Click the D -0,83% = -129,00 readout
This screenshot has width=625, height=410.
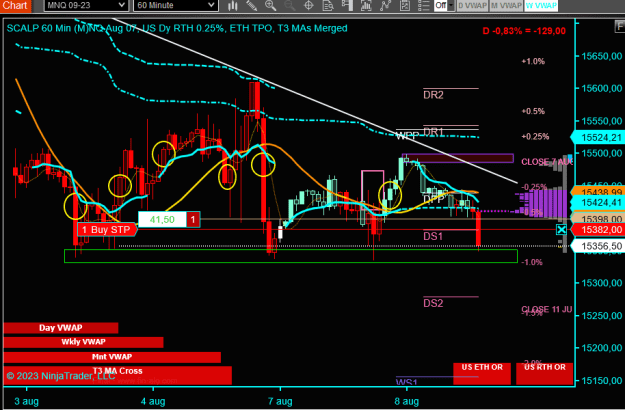(x=524, y=31)
